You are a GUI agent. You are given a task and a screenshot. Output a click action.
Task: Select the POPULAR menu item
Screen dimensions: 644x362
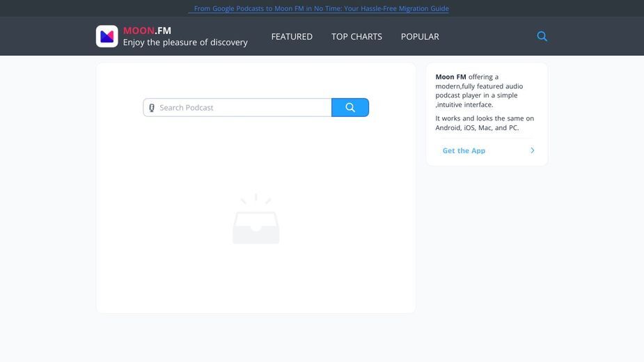point(420,37)
